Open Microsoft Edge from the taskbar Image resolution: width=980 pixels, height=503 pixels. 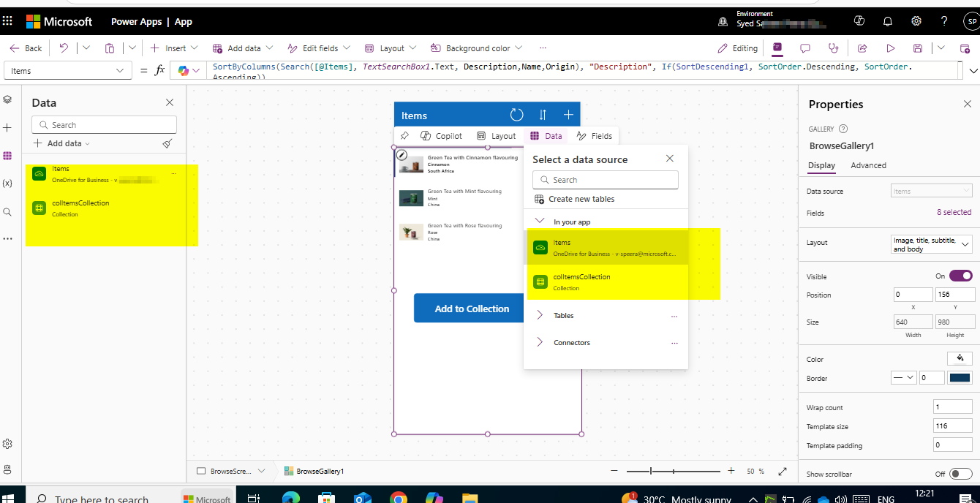[290, 499]
